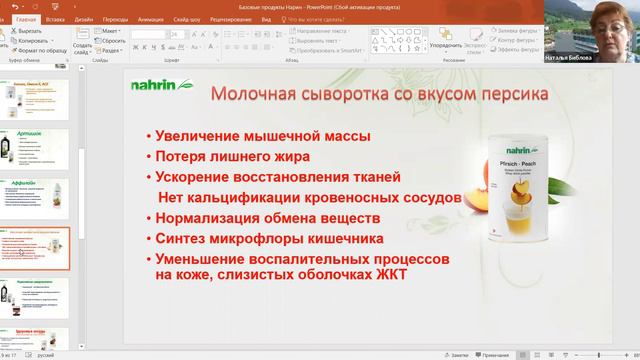This screenshot has height=360, width=640.
Task: Click the Undo arrow in title bar
Action: pyautogui.click(x=15, y=7)
